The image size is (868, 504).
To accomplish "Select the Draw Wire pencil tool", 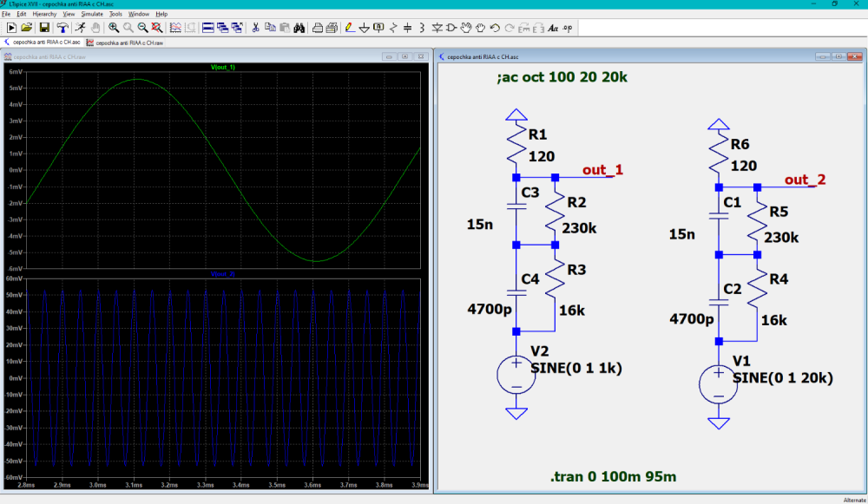I will pos(349,28).
